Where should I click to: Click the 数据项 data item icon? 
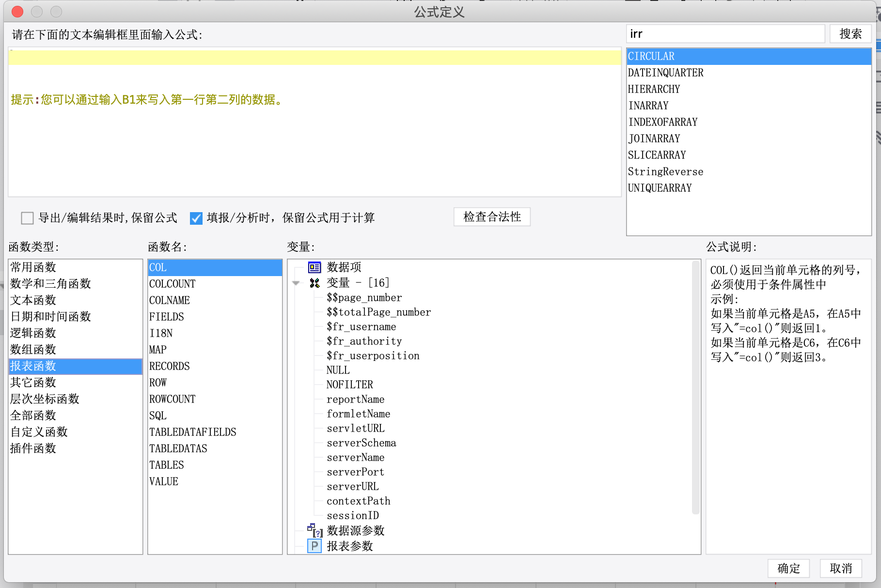click(315, 267)
